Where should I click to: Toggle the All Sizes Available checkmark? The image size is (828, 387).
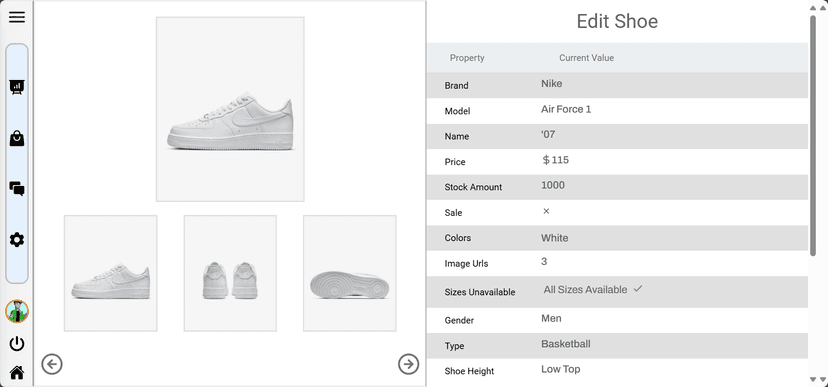[x=638, y=289]
